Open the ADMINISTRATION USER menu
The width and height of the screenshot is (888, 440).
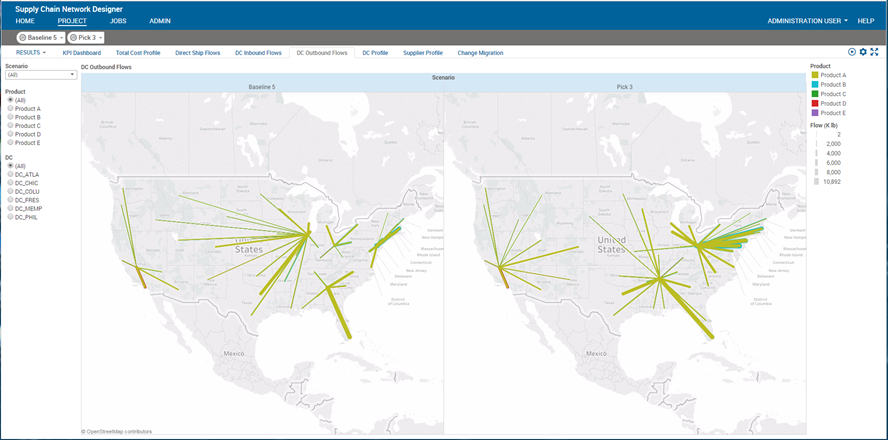click(808, 21)
